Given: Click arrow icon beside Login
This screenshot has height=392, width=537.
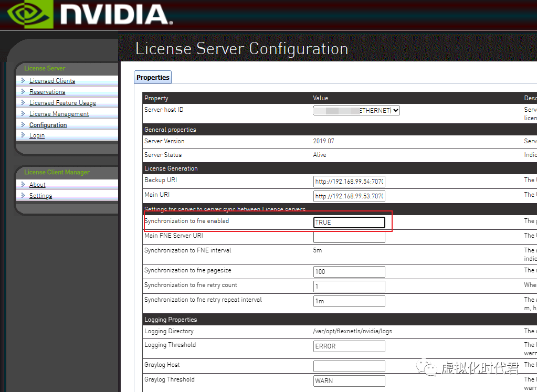Looking at the screenshot, I should pos(23,135).
